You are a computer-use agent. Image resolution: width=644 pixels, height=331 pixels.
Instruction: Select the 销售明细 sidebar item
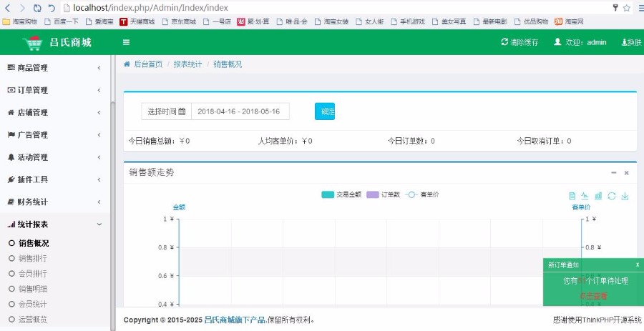33,289
